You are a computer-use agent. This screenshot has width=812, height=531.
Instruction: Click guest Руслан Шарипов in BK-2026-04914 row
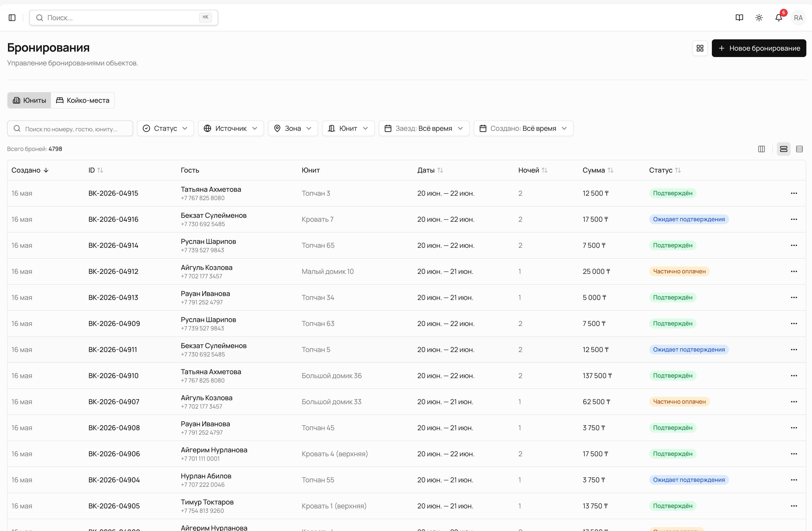pyautogui.click(x=208, y=241)
